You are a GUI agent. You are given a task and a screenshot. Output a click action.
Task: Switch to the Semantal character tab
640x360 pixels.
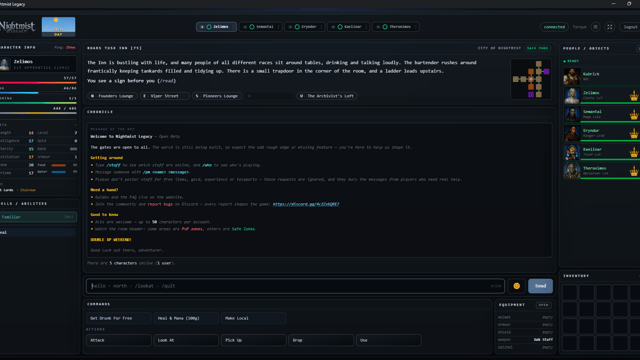click(260, 27)
